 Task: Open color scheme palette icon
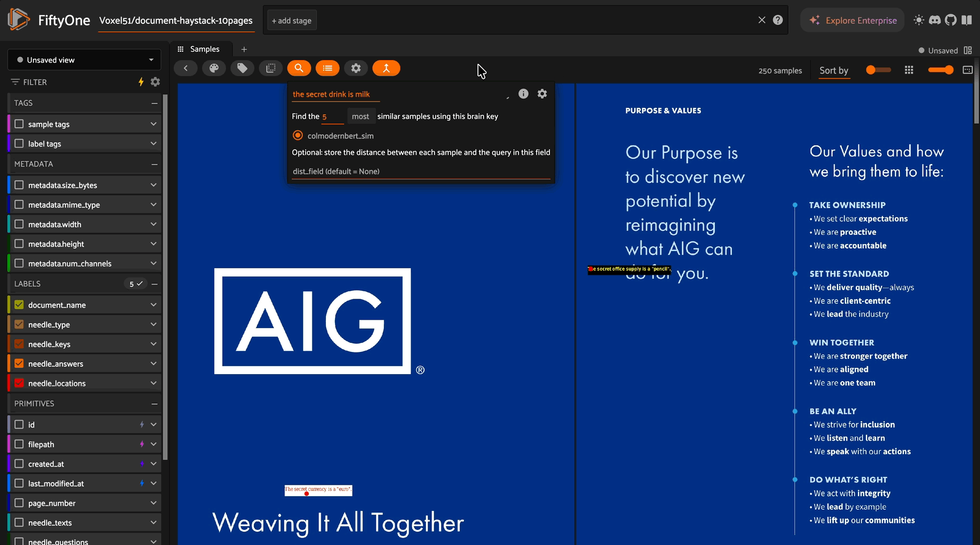pyautogui.click(x=214, y=68)
